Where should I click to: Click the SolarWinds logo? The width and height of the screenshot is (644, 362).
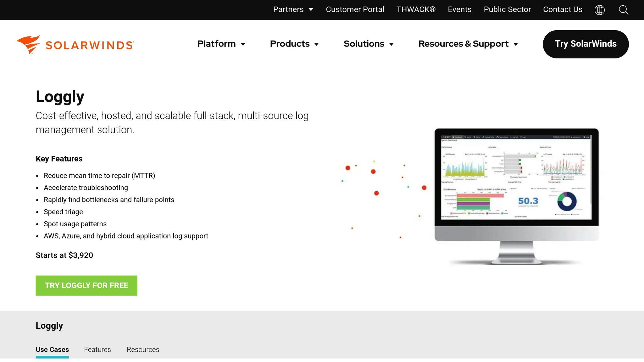click(75, 45)
